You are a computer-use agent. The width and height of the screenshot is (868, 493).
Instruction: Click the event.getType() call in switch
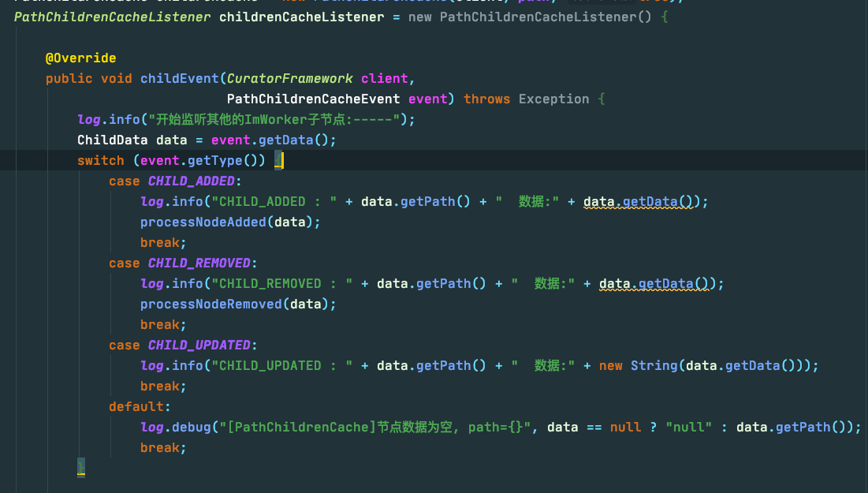coord(203,161)
